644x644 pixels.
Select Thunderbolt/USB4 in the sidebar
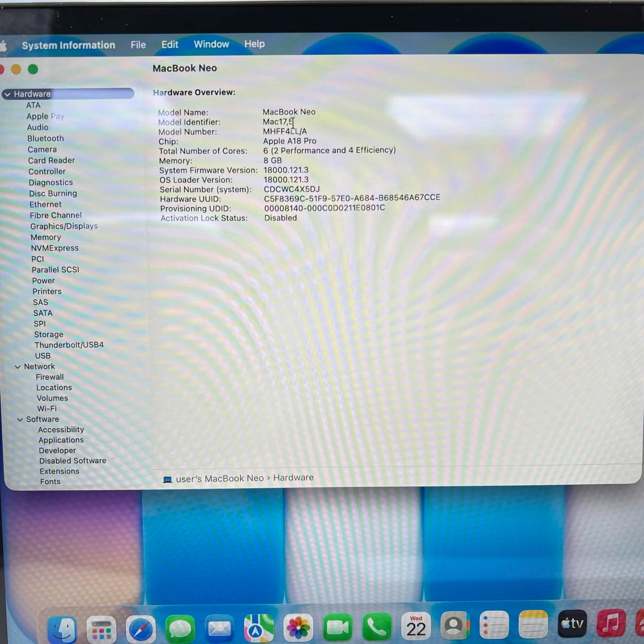point(70,345)
